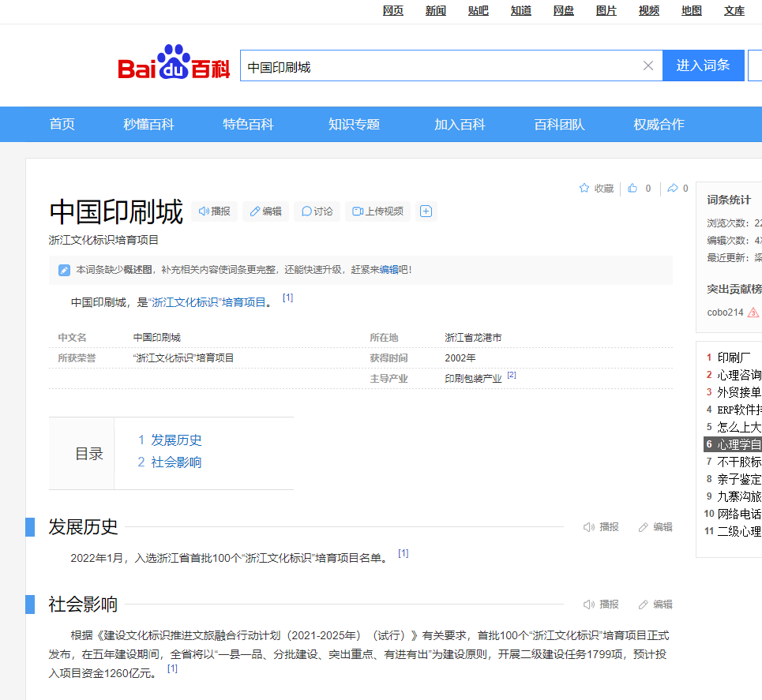Viewport: 762px width, 700px height.
Task: Go to 首页 in the blue navigation bar
Action: [62, 125]
